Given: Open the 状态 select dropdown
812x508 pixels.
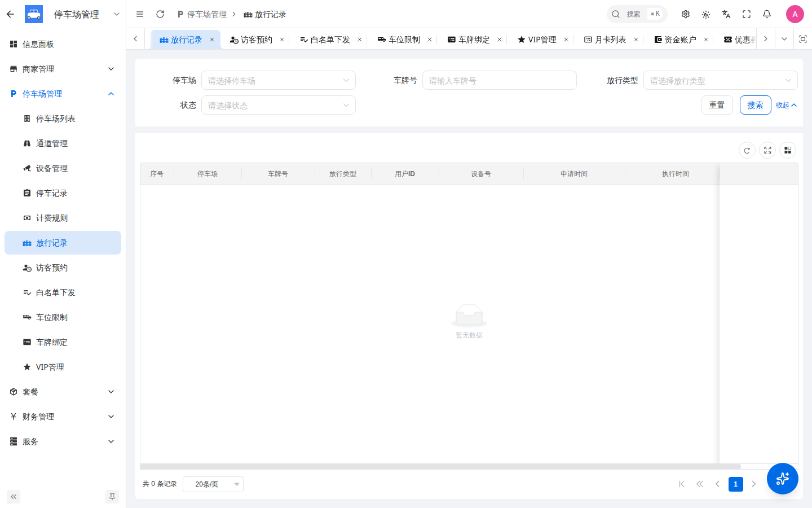Looking at the screenshot, I should (x=279, y=105).
